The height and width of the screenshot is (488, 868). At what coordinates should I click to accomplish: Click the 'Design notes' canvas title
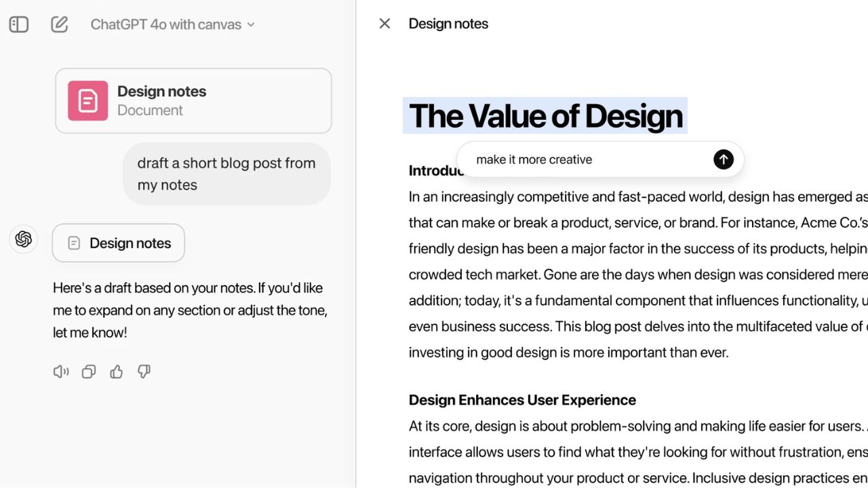coord(448,24)
